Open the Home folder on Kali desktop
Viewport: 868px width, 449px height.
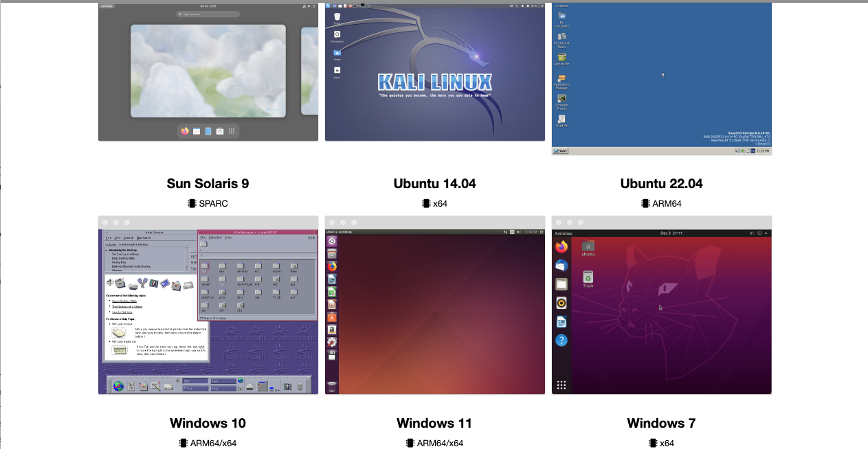coord(337,54)
